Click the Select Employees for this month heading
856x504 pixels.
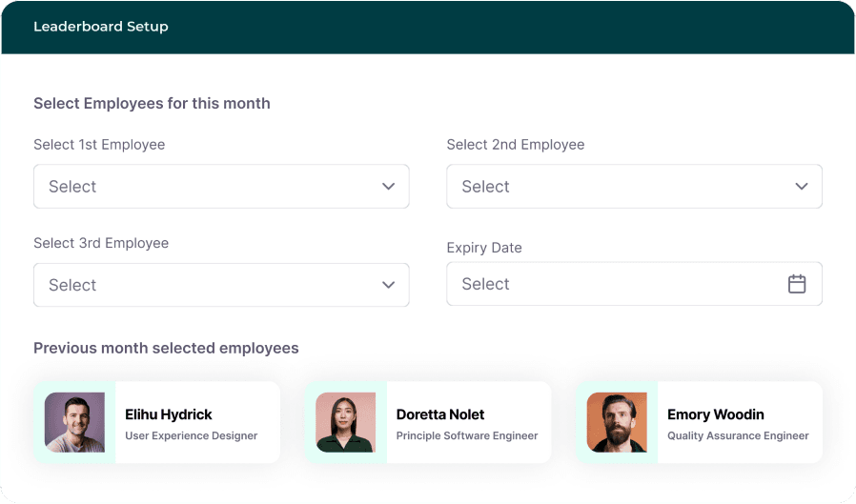click(152, 103)
